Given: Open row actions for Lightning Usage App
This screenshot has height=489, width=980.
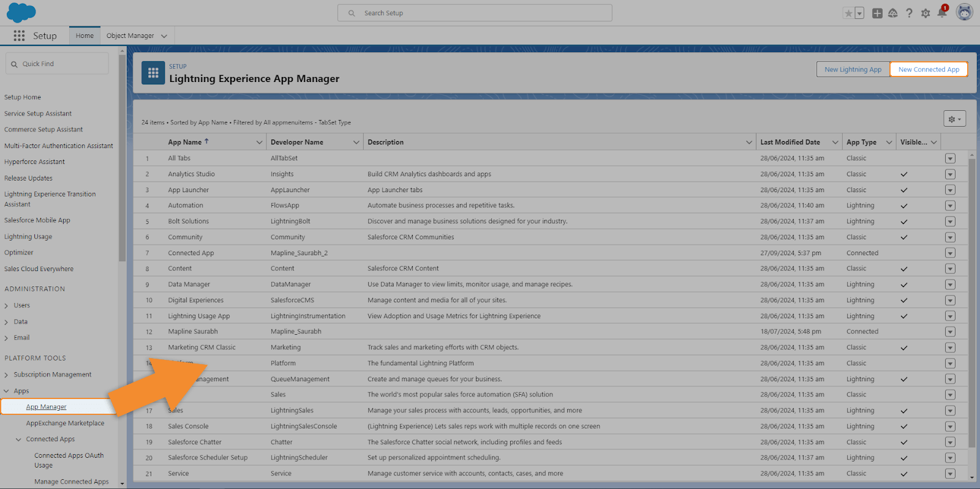Looking at the screenshot, I should [x=950, y=316].
